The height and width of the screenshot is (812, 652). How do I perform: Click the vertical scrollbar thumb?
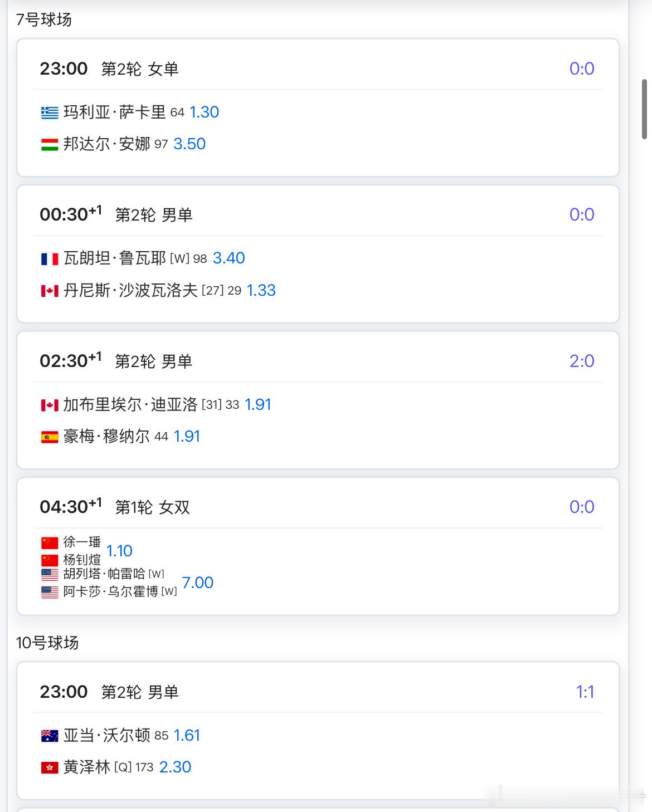[644, 109]
